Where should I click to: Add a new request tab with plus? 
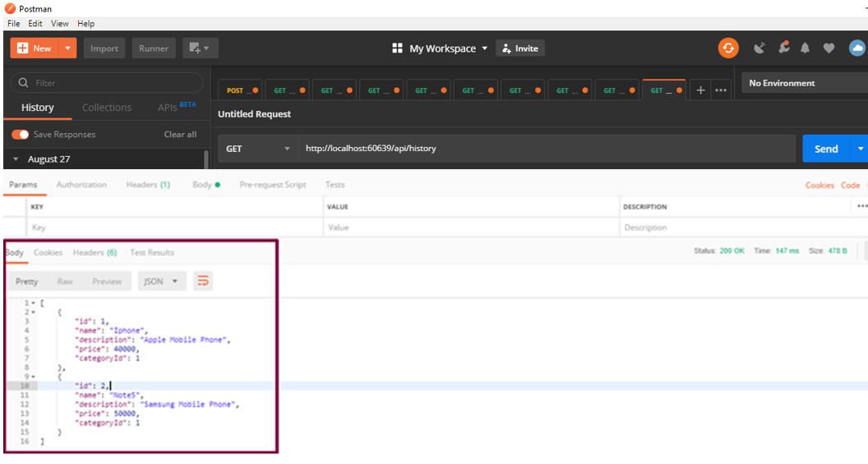(700, 90)
